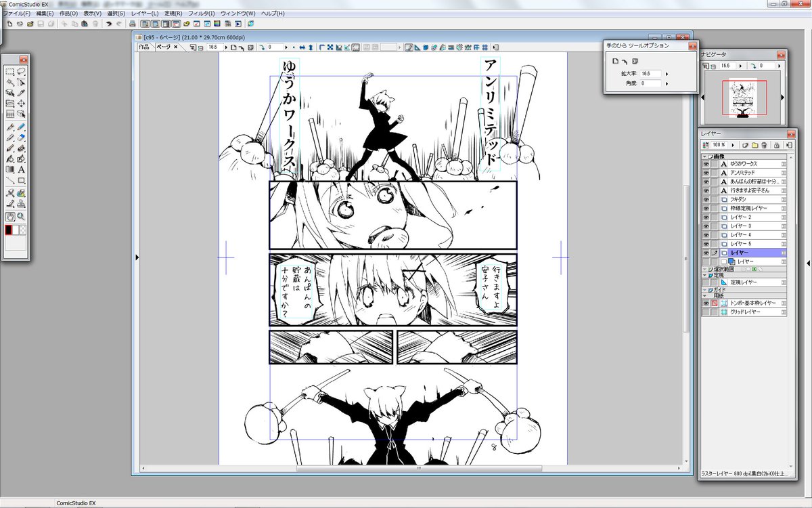Screen dimensions: 812x508
Task: Hide the トンボ・基本枠レイヤー layer
Action: point(706,303)
